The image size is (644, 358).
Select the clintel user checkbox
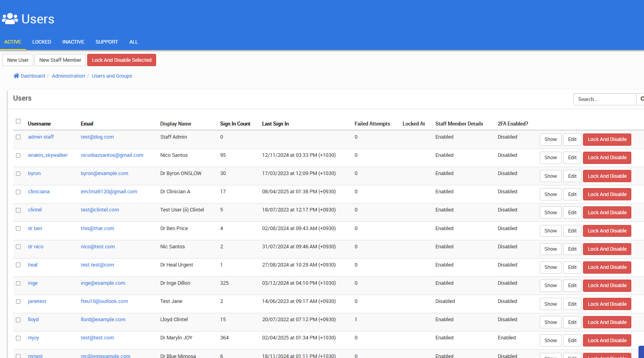point(18,210)
